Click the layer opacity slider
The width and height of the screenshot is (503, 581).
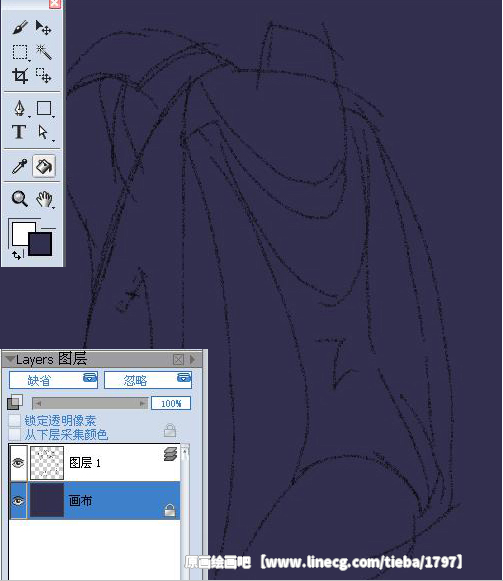90,403
